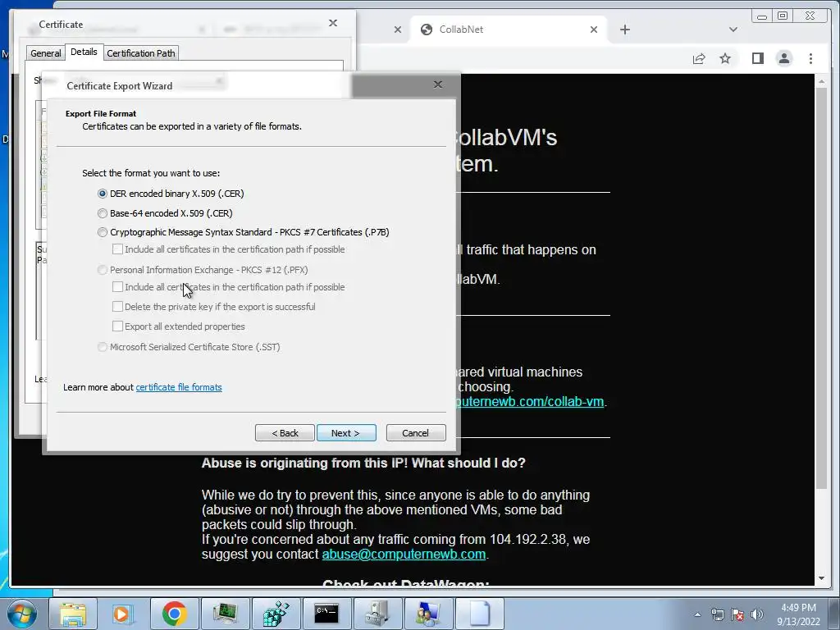Click the Export File Format heading
This screenshot has width=840, height=630.
pos(101,113)
